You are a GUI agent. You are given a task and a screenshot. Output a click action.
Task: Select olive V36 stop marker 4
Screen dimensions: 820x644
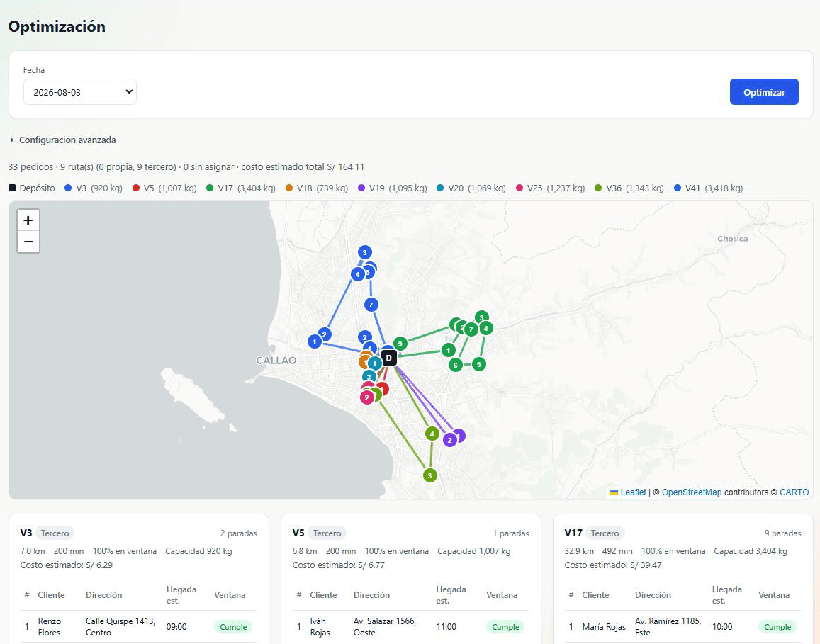click(432, 434)
